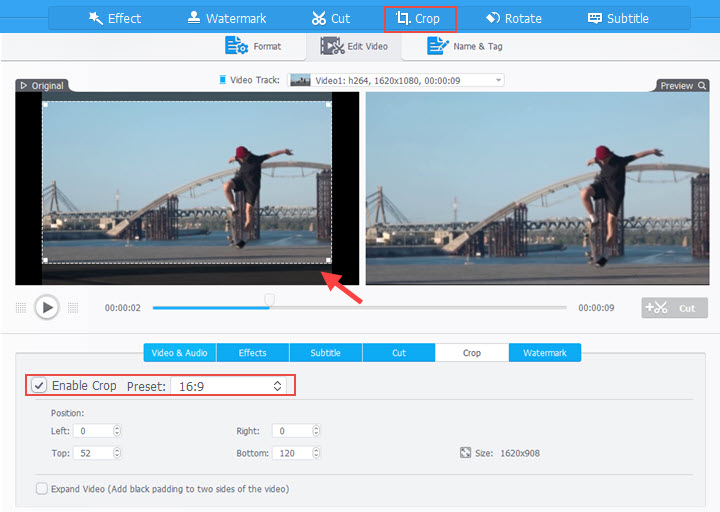Enable the Expand Video checkbox

point(42,489)
